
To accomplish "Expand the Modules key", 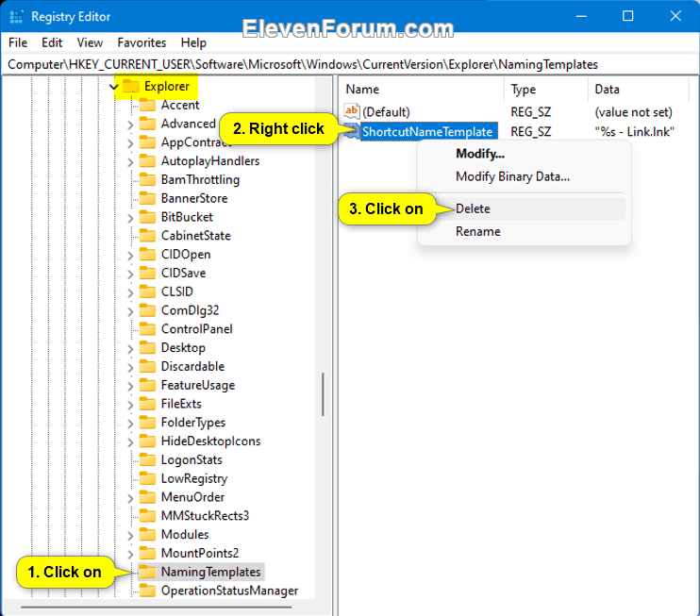I will point(130,535).
